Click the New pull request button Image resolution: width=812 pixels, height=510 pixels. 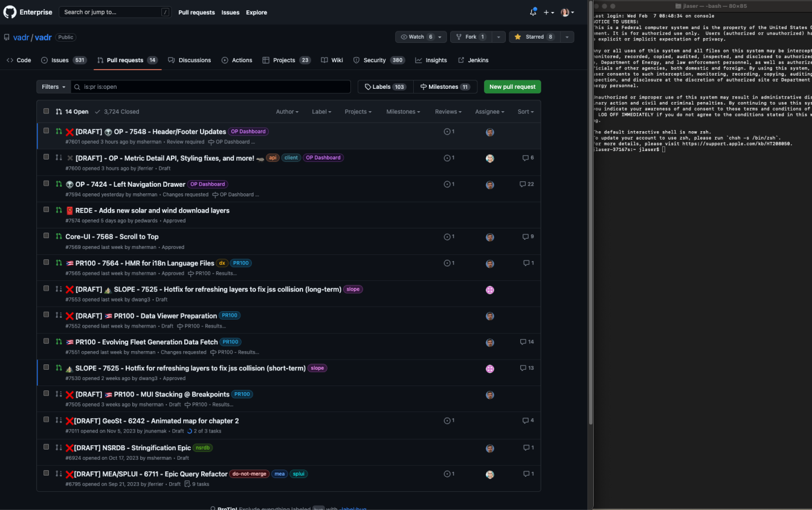click(x=512, y=87)
